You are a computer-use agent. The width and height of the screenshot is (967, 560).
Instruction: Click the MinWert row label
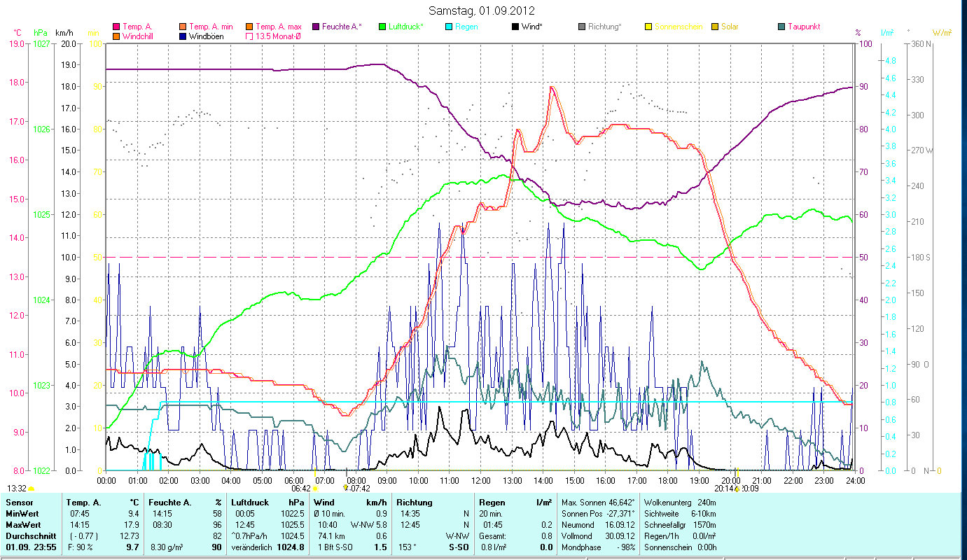pyautogui.click(x=22, y=514)
